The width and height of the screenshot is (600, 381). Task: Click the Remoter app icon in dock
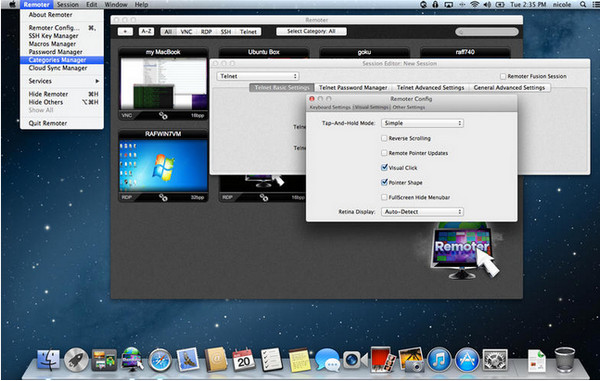(132, 360)
